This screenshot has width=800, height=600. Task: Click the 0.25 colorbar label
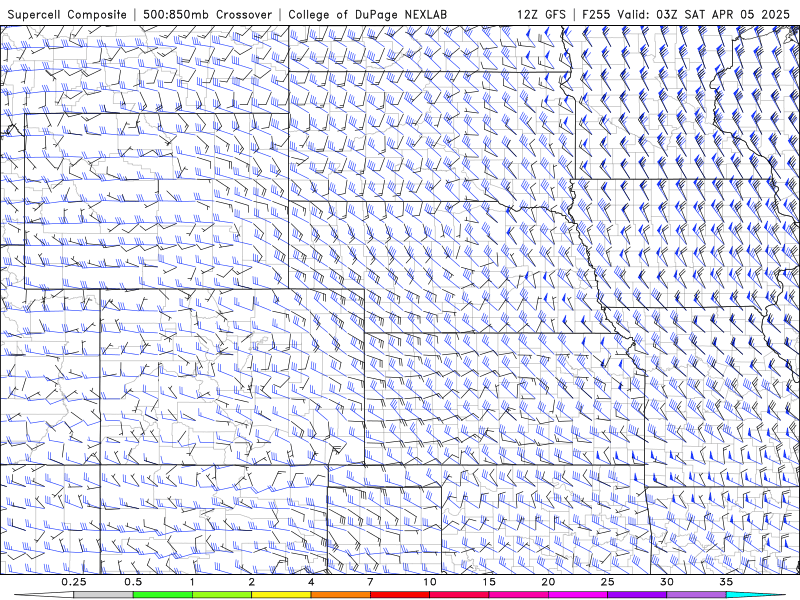73,582
